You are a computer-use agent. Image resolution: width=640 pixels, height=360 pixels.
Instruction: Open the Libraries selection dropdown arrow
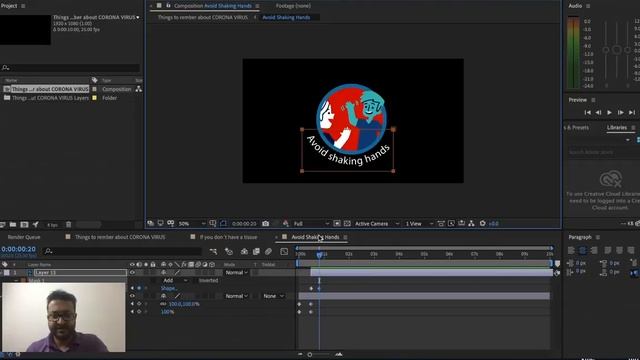(628, 140)
